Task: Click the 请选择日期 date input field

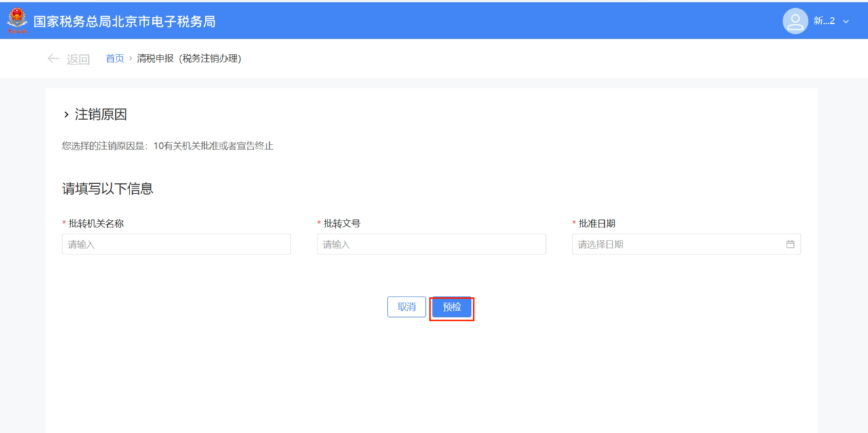Action: click(644, 244)
